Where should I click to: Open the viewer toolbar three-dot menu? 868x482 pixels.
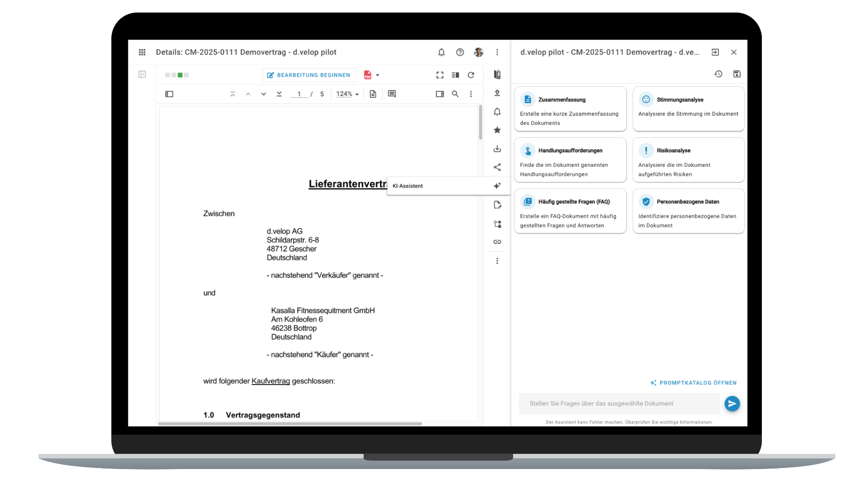(471, 94)
